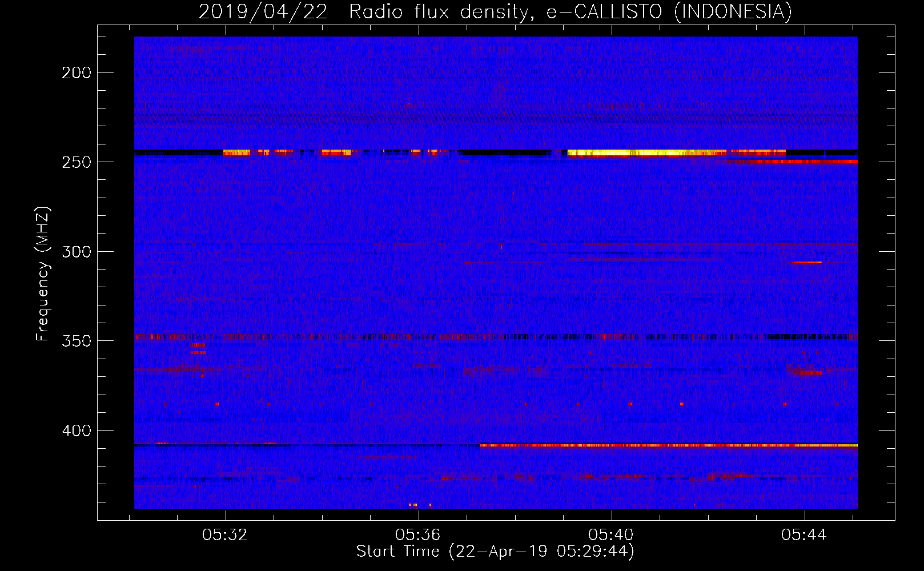Click the short red streak near 305 MHz after 05:44
The height and width of the screenshot is (571, 924).
click(x=806, y=262)
